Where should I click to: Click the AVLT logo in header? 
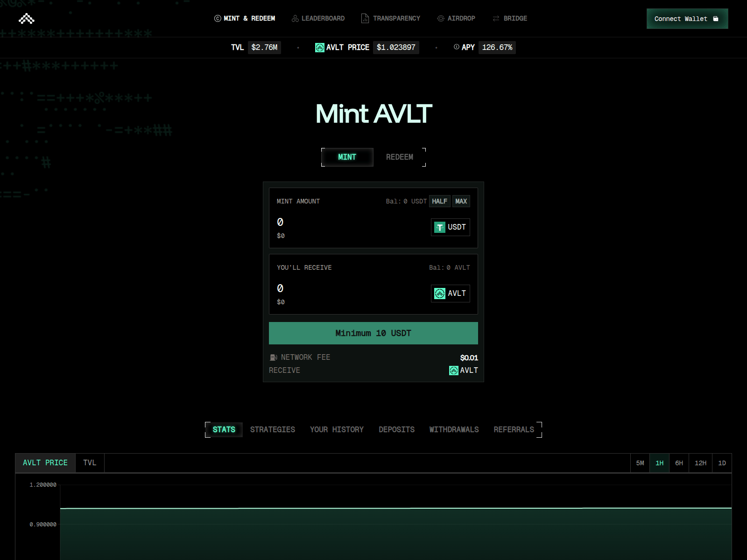point(27,19)
